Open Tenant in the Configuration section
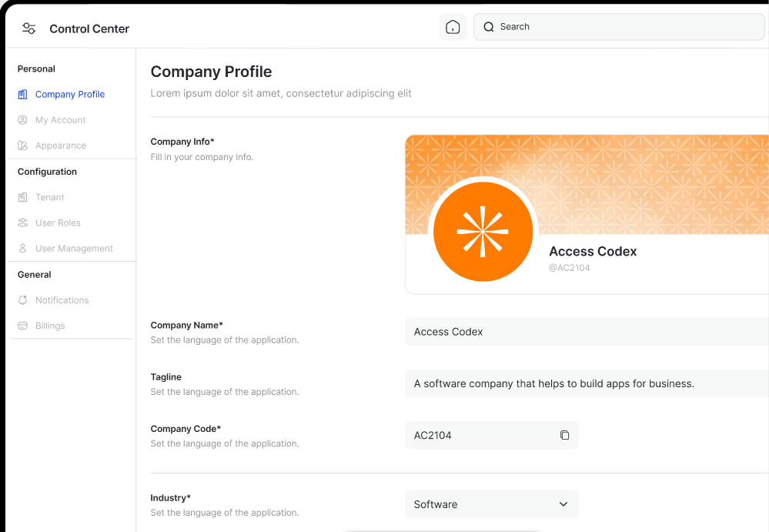 50,197
